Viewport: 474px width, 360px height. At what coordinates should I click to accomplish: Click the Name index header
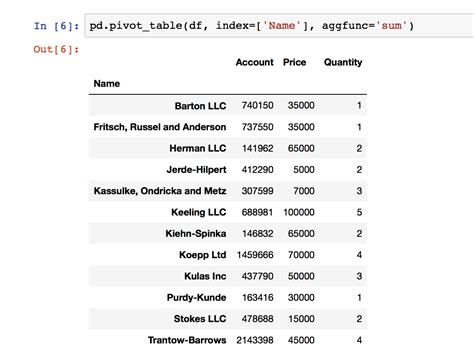(107, 84)
